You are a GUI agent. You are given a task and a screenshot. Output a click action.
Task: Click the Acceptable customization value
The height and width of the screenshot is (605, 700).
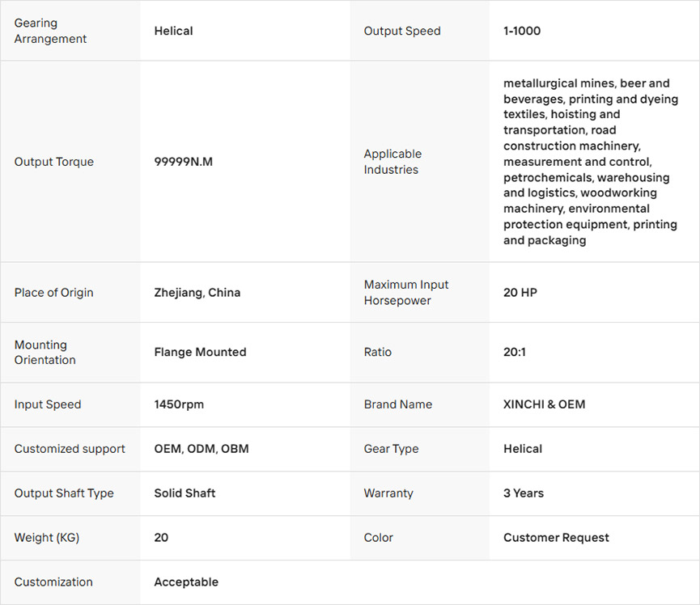point(186,582)
